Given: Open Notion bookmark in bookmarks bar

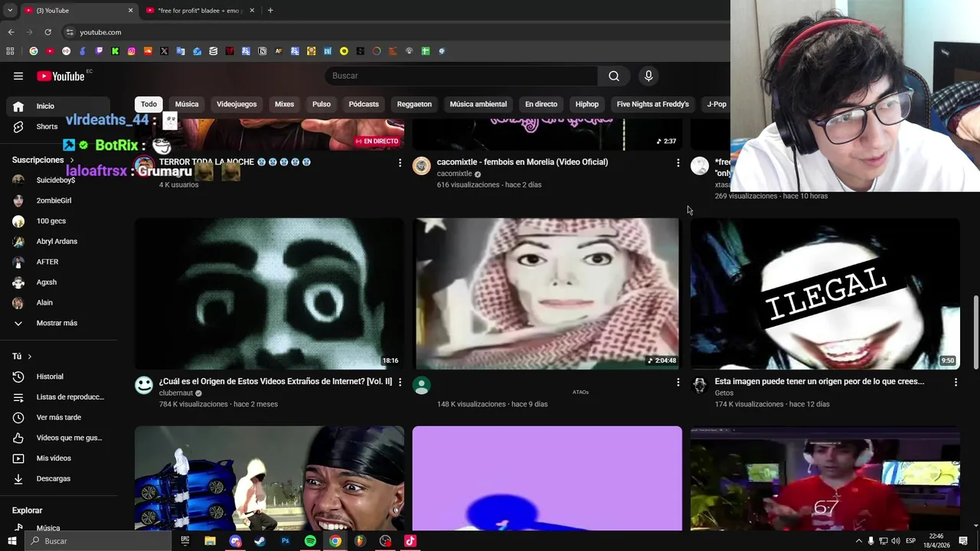Looking at the screenshot, I should coord(262,51).
